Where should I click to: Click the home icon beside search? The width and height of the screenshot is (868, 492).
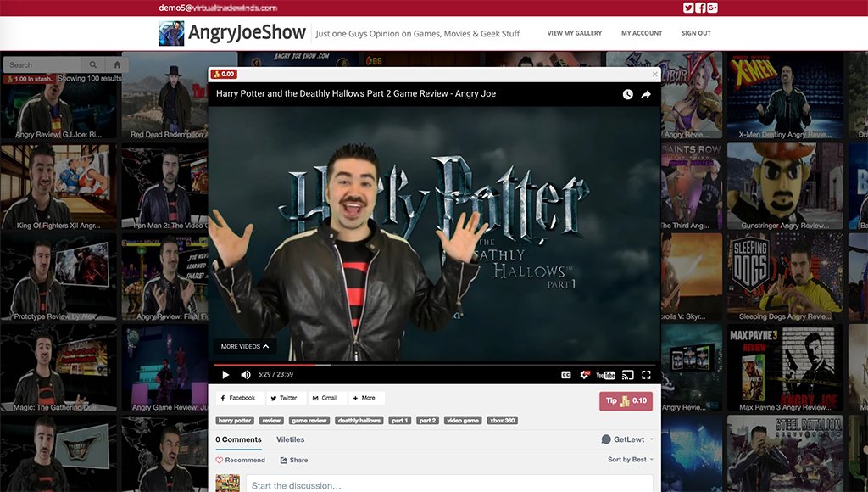pos(117,64)
